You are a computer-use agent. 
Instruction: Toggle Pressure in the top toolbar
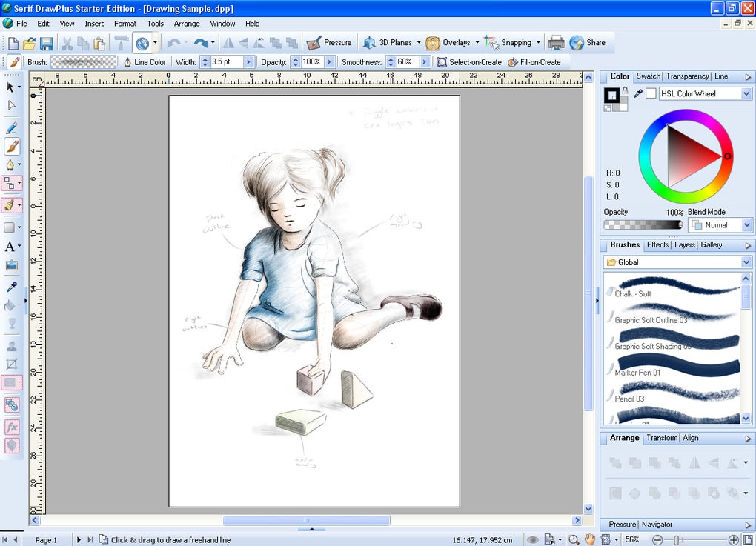[x=329, y=43]
